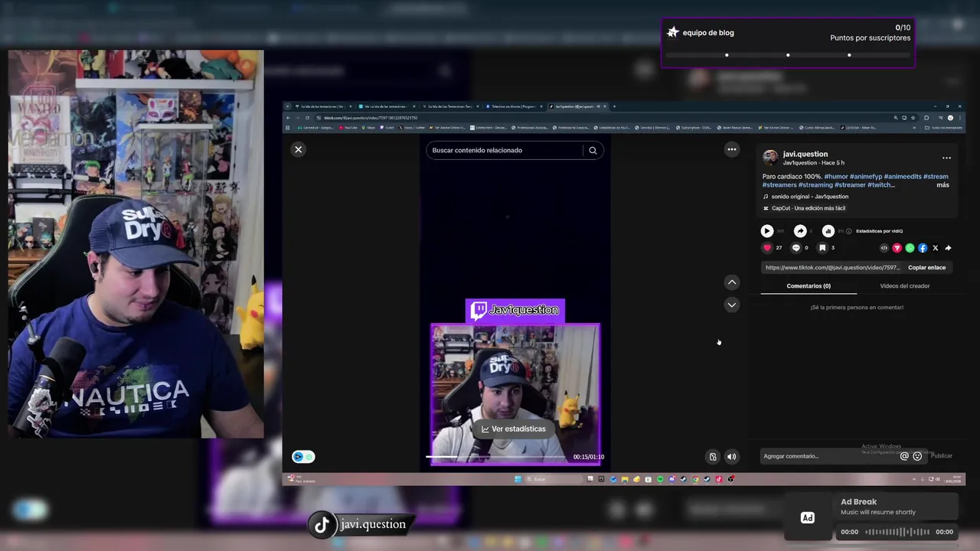Open the #humor hashtag
Viewport: 980px width, 551px height.
[836, 177]
